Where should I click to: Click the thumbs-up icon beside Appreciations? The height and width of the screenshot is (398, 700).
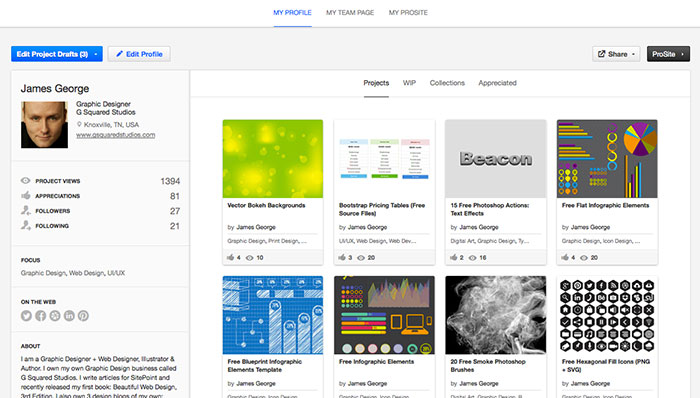(x=25, y=195)
